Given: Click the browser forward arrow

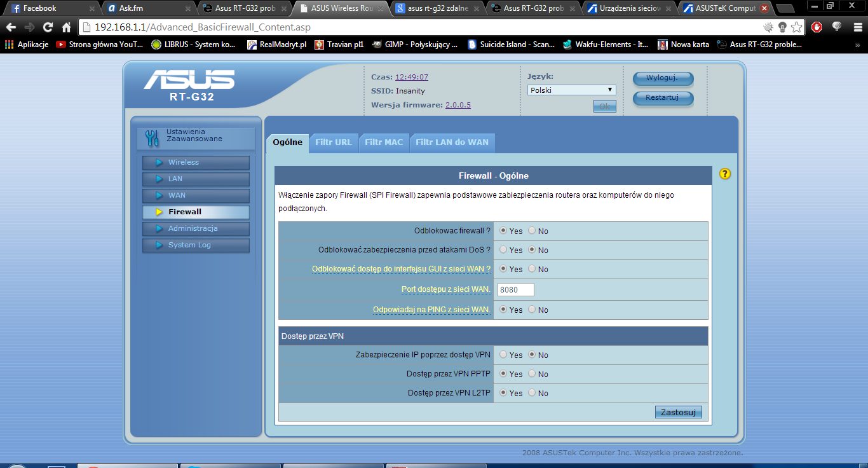Looking at the screenshot, I should pyautogui.click(x=29, y=27).
